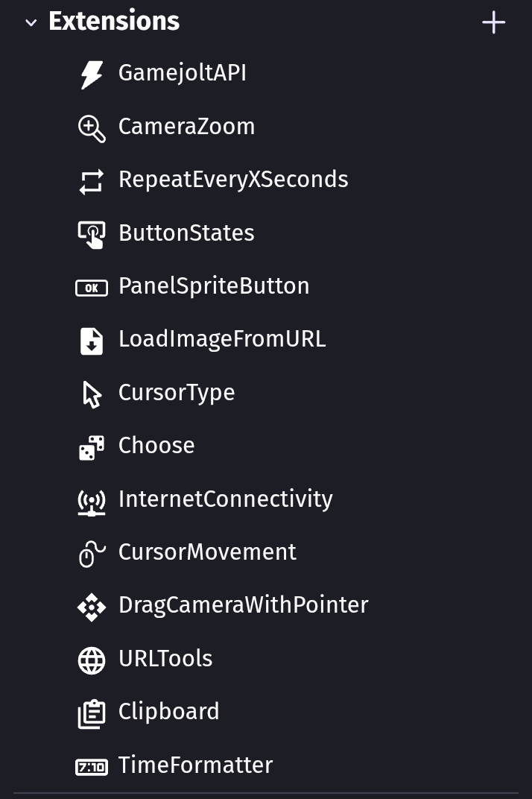Screen dimensions: 532x799
Task: Click the Choose dice icon
Action: [92, 446]
